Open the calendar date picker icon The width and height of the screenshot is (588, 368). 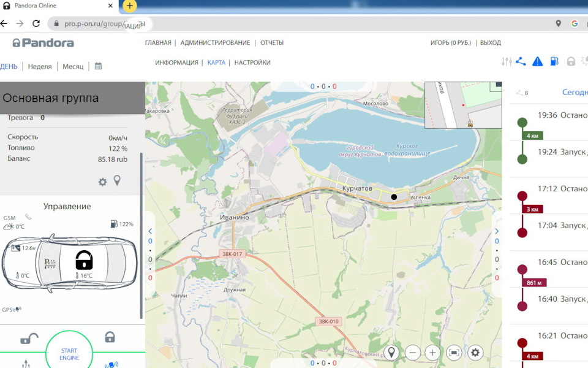[x=98, y=66]
